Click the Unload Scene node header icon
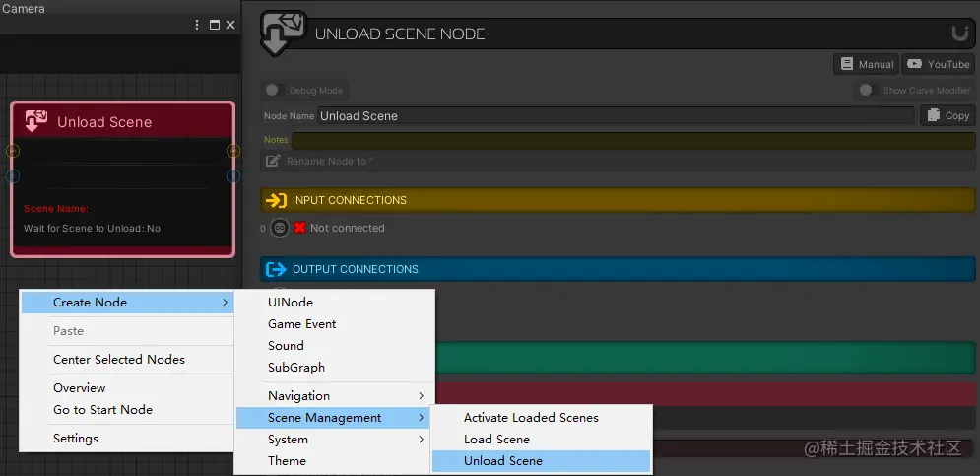The width and height of the screenshot is (980, 476). (x=36, y=121)
